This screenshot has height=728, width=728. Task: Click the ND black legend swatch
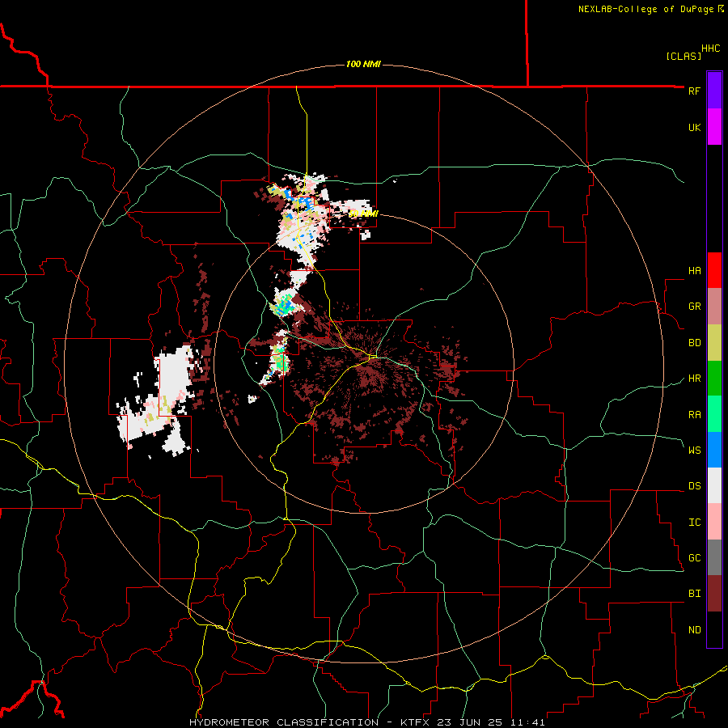click(x=714, y=629)
